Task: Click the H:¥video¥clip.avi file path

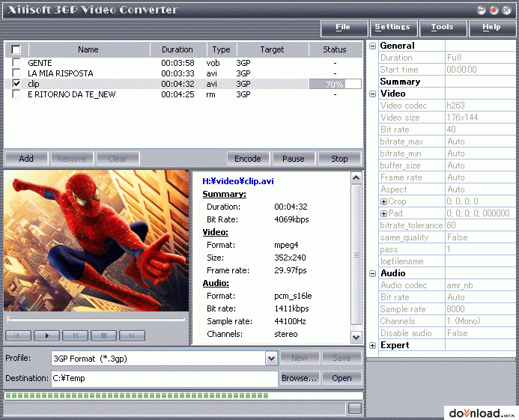Action: (238, 181)
